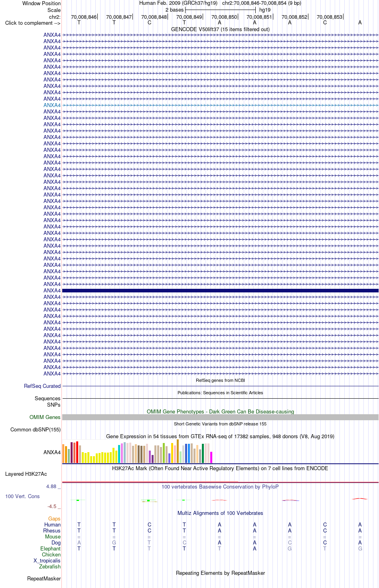This screenshot has height=588, width=379.
Task: Select the Mouse alignment row label
Action: click(53, 536)
